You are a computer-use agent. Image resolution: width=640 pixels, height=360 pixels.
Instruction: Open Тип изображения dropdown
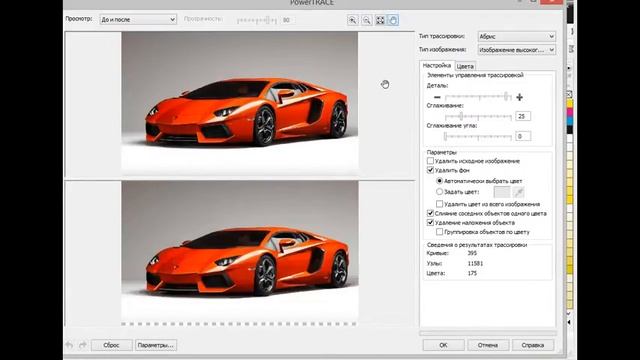pyautogui.click(x=516, y=50)
